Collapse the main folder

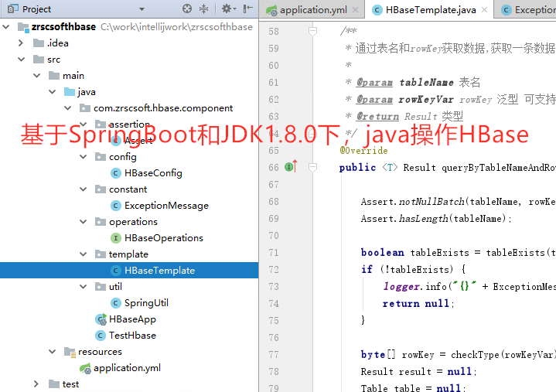coord(37,76)
